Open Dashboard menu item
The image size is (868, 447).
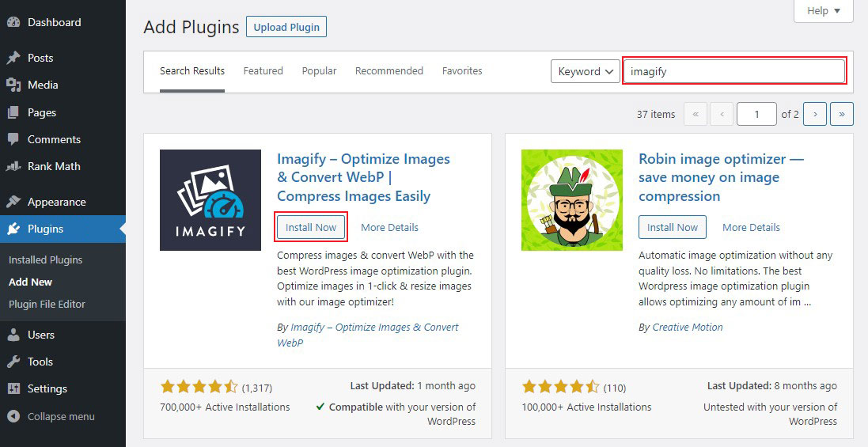pos(63,23)
